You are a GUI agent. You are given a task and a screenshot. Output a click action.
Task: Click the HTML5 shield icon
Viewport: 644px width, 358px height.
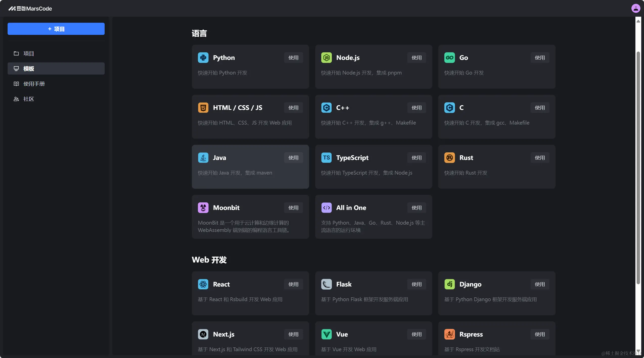[203, 108]
